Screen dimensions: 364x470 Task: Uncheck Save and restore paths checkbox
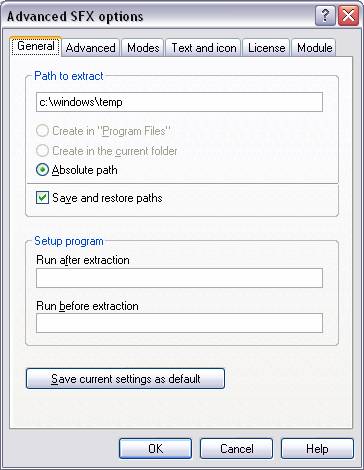42,198
